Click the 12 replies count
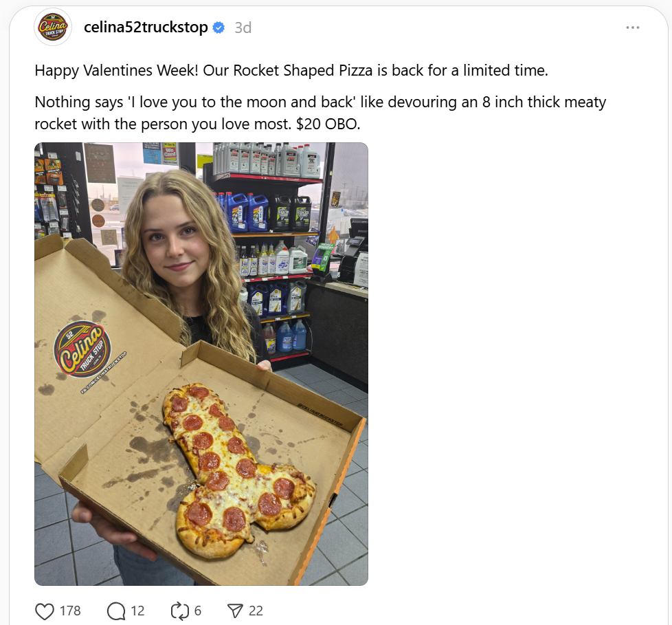The image size is (672, 625). (x=137, y=611)
